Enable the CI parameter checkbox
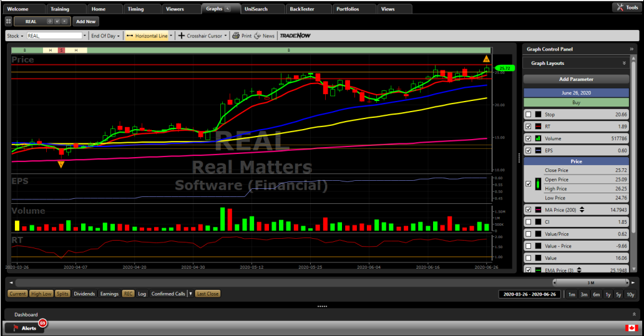Screen dimensions: 644x336 click(x=528, y=221)
